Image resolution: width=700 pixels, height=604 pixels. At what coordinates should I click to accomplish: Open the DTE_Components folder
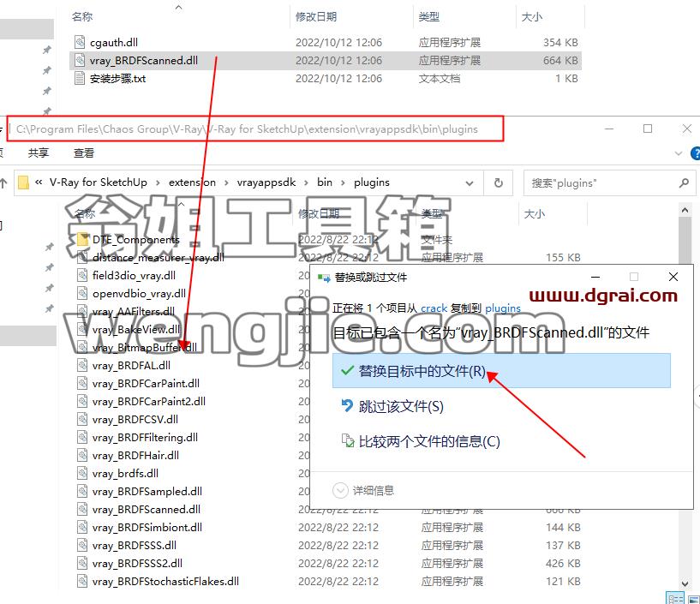pos(135,240)
